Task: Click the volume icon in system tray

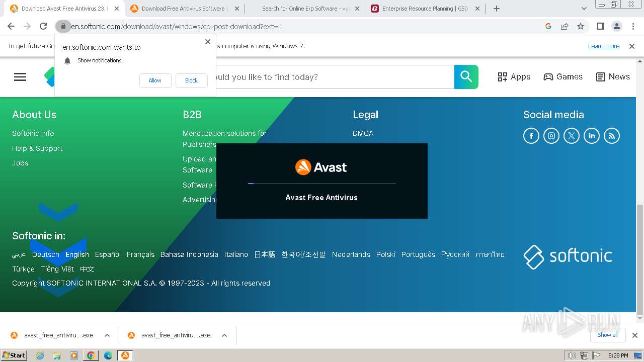Action: tap(572, 355)
